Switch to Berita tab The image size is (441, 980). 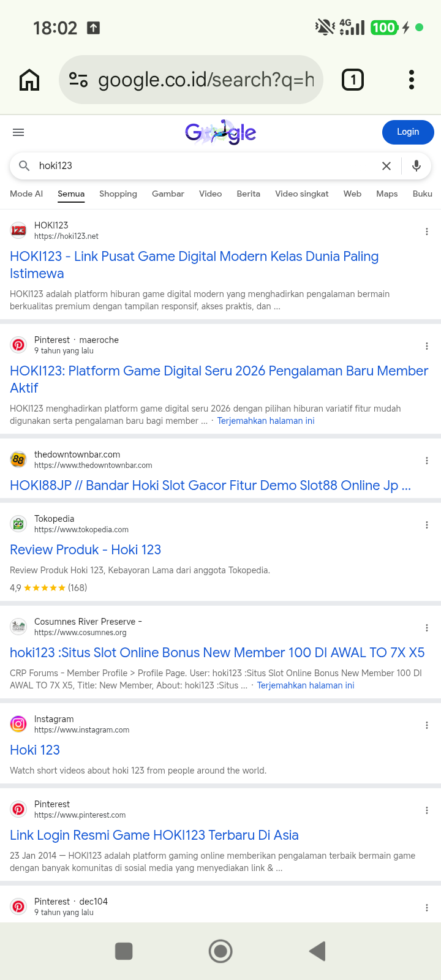point(248,194)
